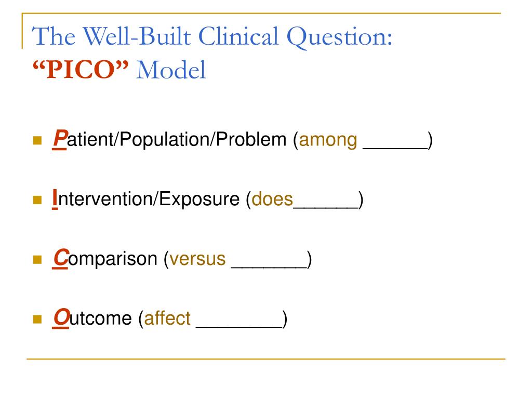Click the gold word 'versus'
Image resolution: width=532 pixels, height=399 pixels.
point(197,259)
